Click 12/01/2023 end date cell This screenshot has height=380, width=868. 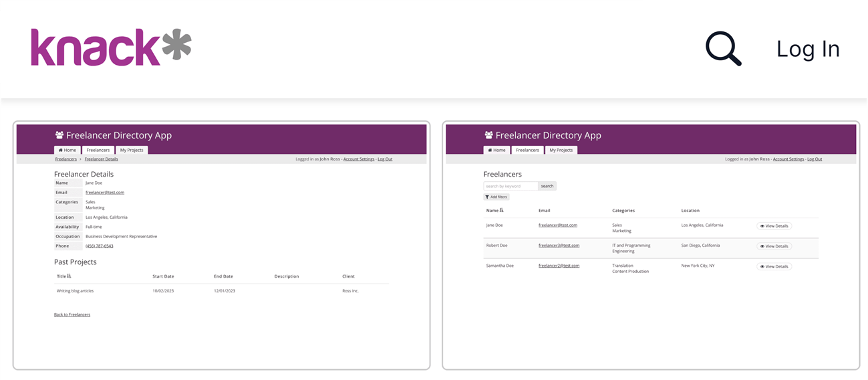(x=225, y=291)
